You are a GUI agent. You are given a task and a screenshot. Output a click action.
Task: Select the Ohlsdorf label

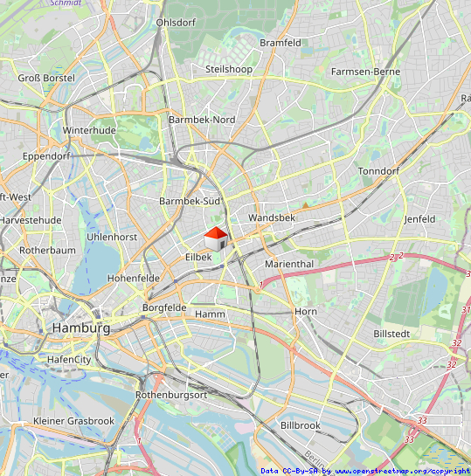click(176, 23)
